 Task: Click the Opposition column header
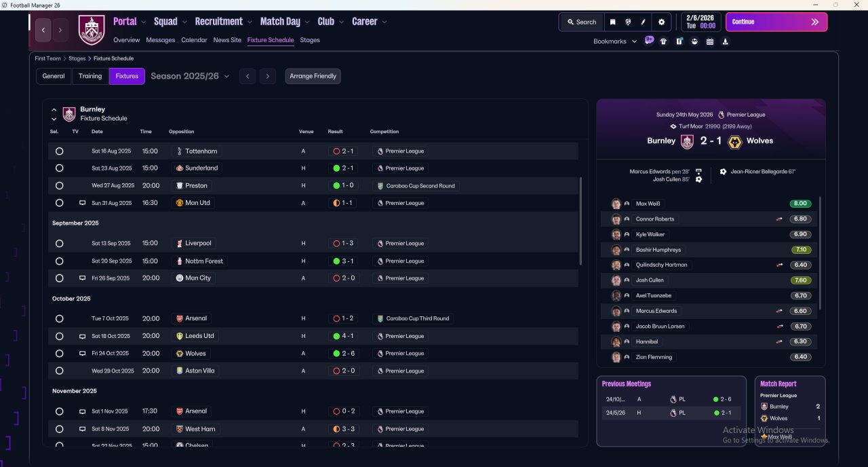182,132
